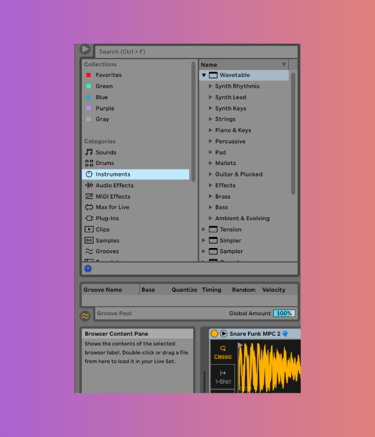The height and width of the screenshot is (437, 375).
Task: Toggle the browser show/hide triangle button
Action: (85, 49)
